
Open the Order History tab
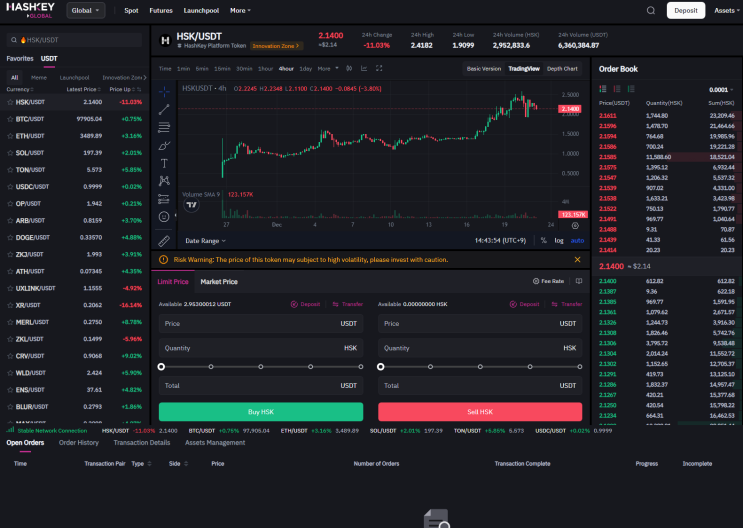(x=79, y=443)
